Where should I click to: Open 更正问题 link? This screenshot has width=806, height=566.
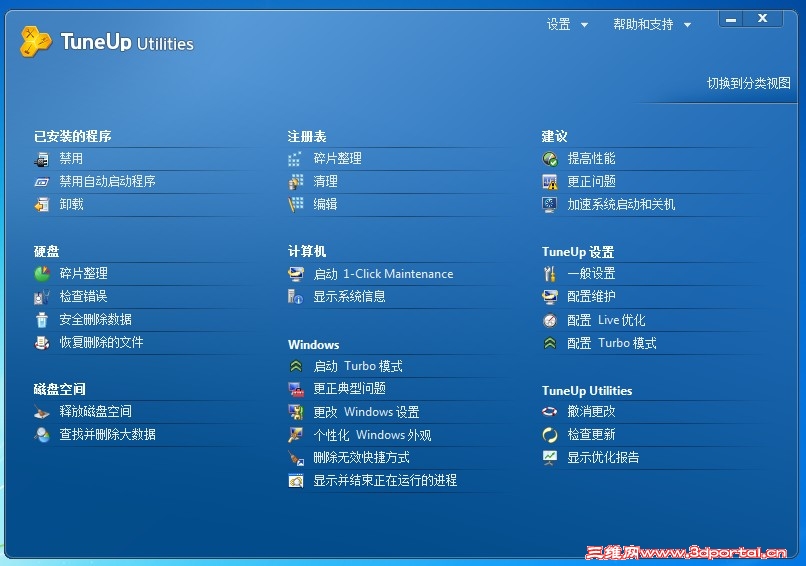[591, 181]
